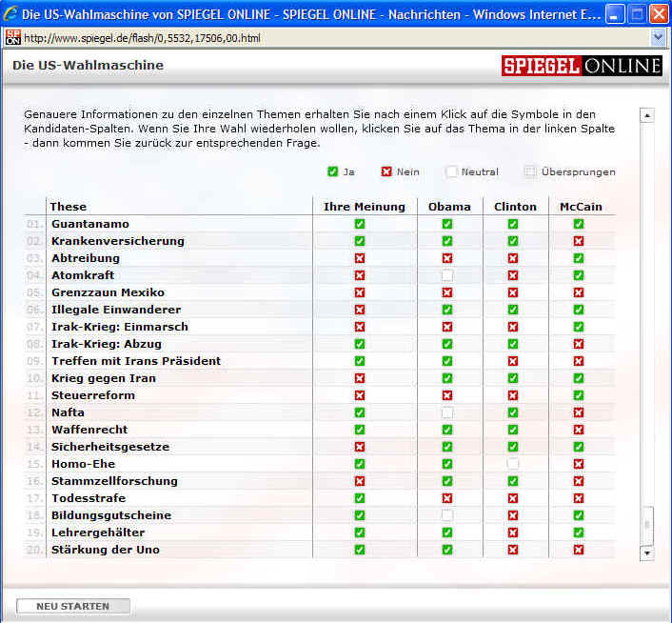This screenshot has width=672, height=623.
Task: Click your opinion mark for Homo-Ehe
Action: tap(360, 464)
